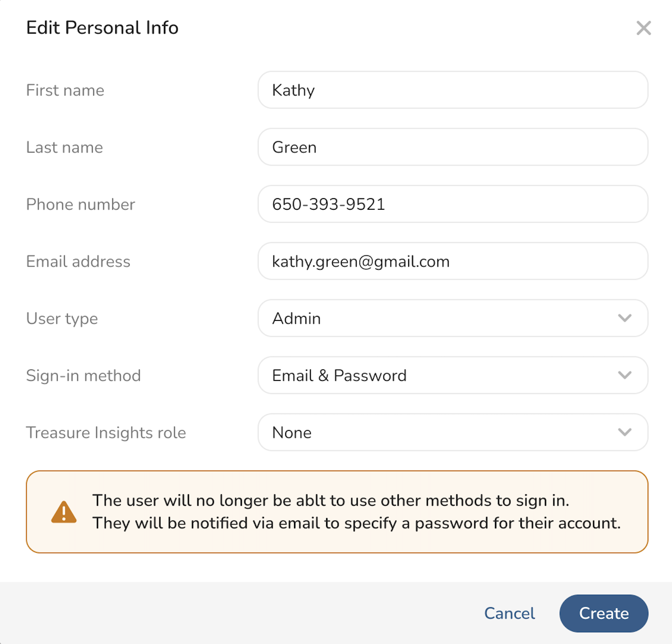Click the sign-in warning message text
This screenshot has width=672, height=644.
tap(356, 512)
